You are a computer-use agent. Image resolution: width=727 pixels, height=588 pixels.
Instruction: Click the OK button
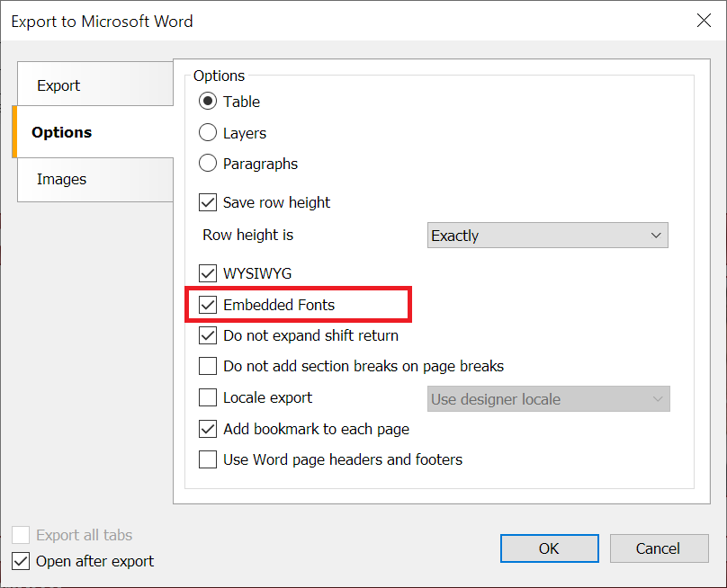[x=549, y=548]
